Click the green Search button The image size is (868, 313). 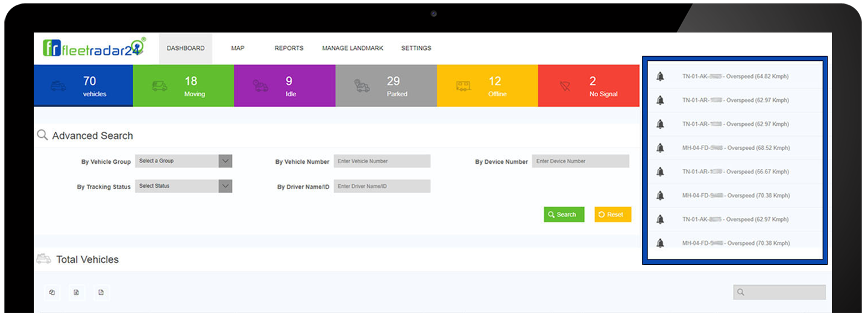(564, 214)
